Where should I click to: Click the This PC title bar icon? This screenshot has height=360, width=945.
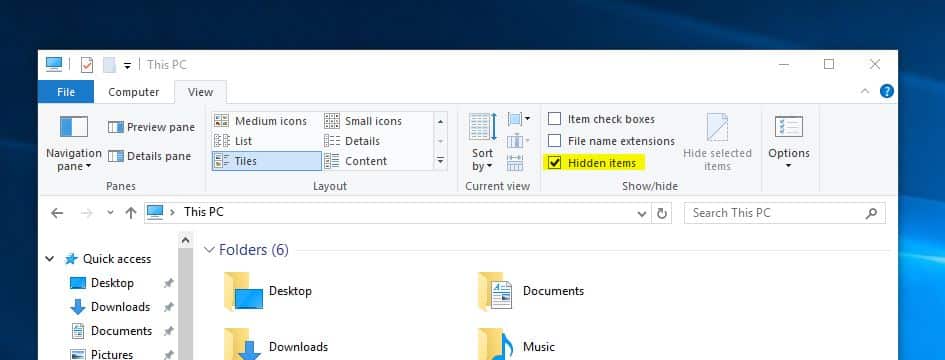pyautogui.click(x=54, y=64)
